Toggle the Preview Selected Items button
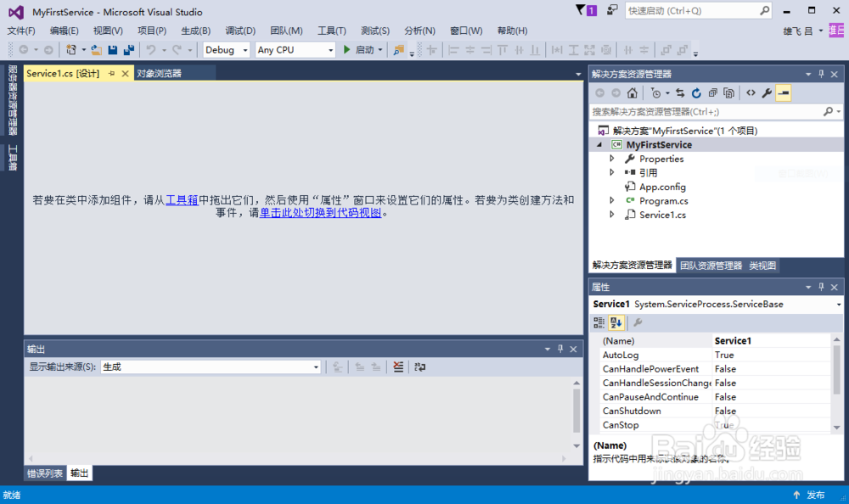849x504 pixels. point(783,93)
